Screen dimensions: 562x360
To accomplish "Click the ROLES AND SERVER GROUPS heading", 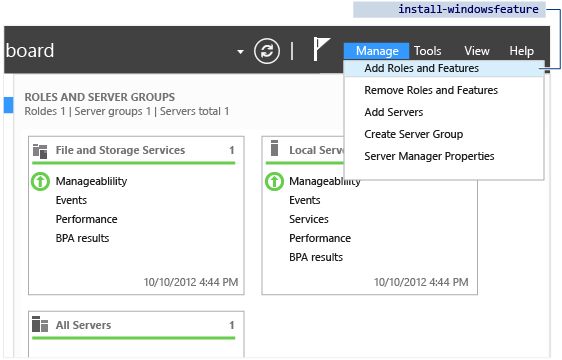I will pos(100,97).
